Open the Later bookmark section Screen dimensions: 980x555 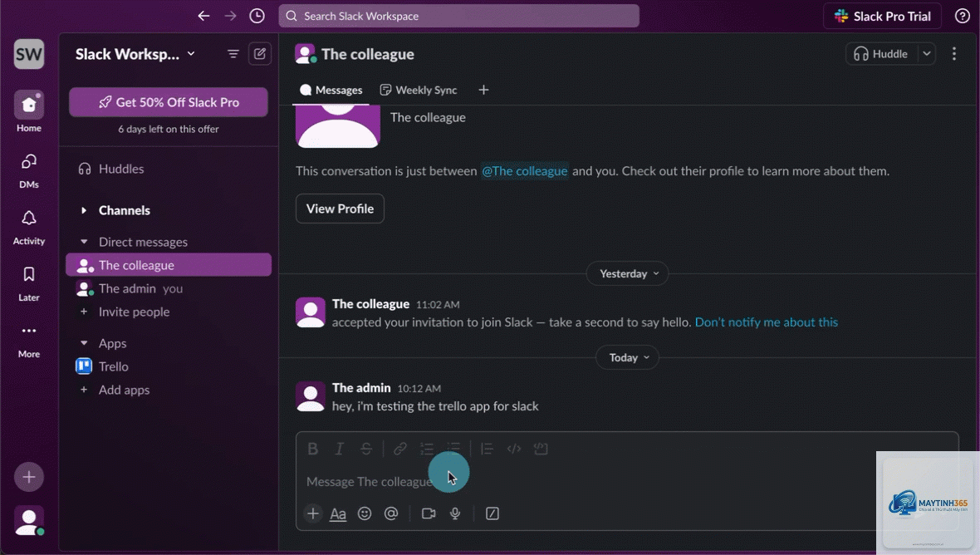coord(29,284)
